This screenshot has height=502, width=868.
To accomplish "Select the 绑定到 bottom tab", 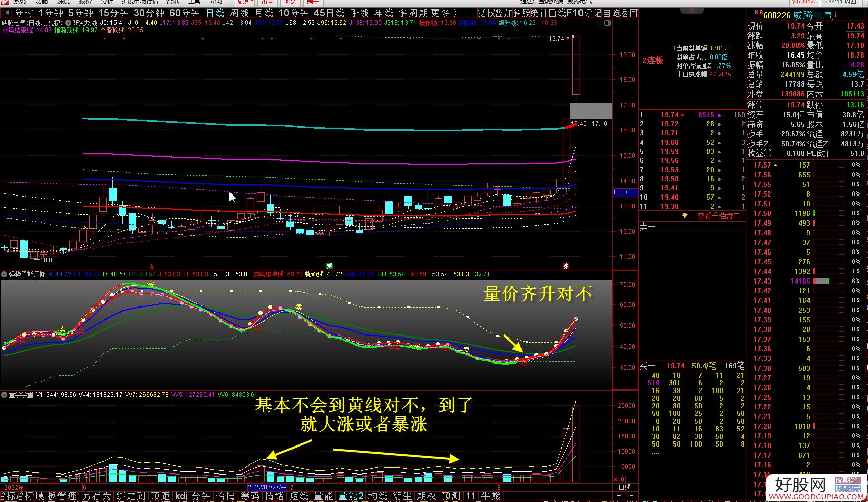I will point(131,496).
